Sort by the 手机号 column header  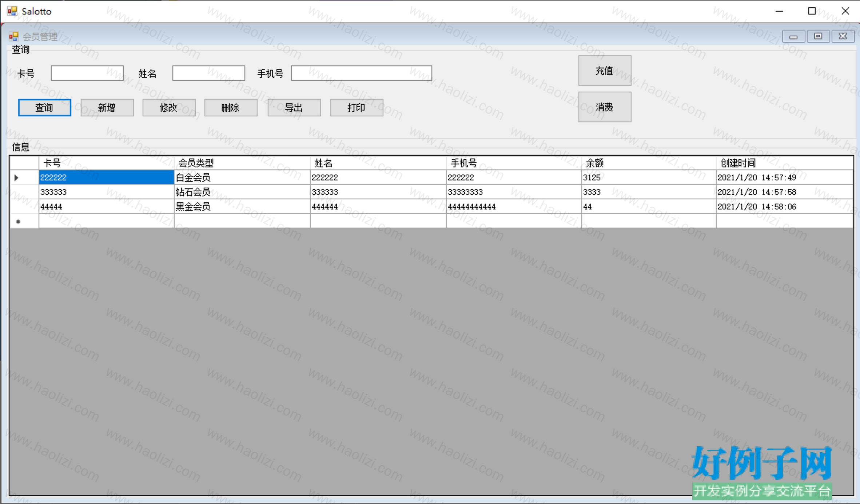click(x=514, y=163)
